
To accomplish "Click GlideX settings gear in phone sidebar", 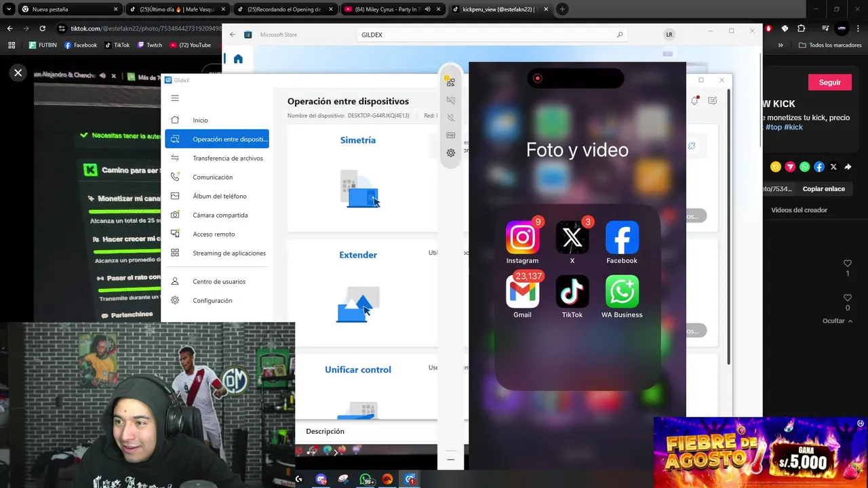I will coord(451,153).
